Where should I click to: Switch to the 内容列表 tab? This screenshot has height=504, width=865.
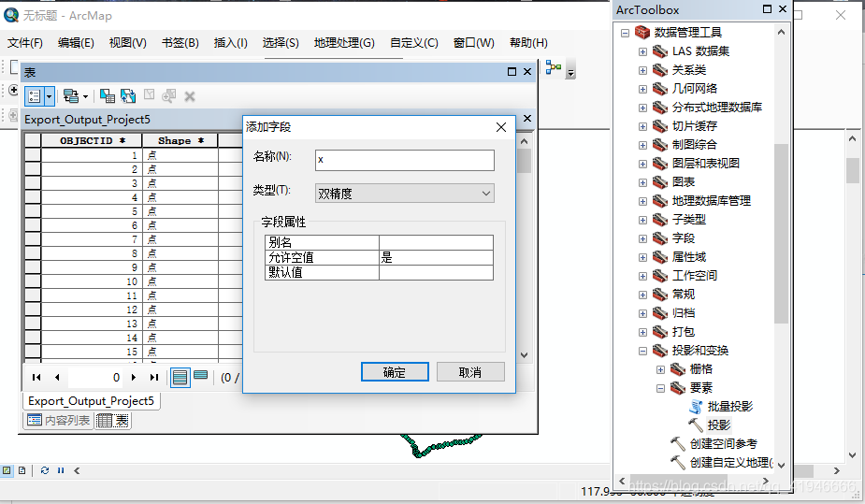(x=58, y=421)
